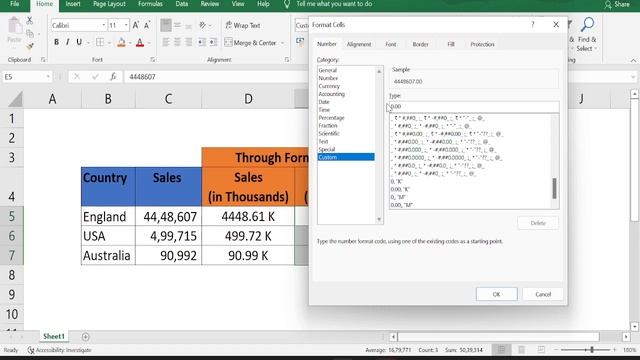Click the horizontal sheet scrollbar

coord(499,337)
